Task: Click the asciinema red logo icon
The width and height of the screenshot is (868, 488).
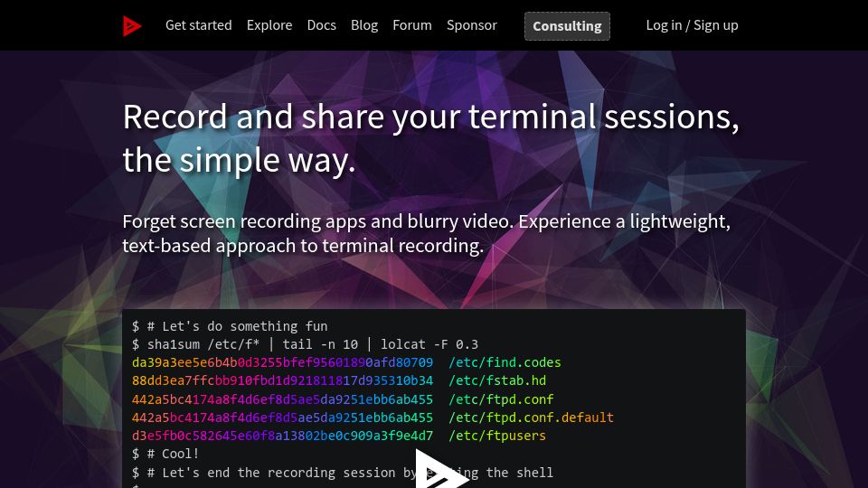Action: (x=132, y=25)
